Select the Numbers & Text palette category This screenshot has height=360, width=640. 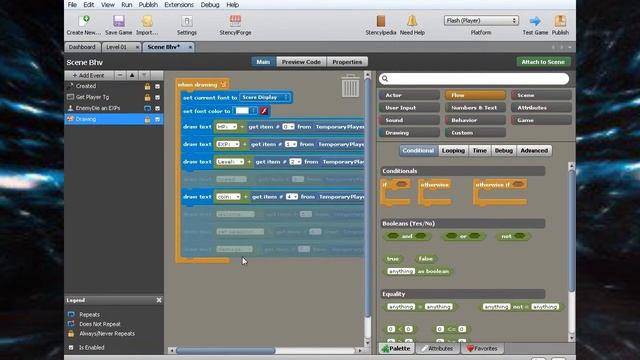point(475,108)
